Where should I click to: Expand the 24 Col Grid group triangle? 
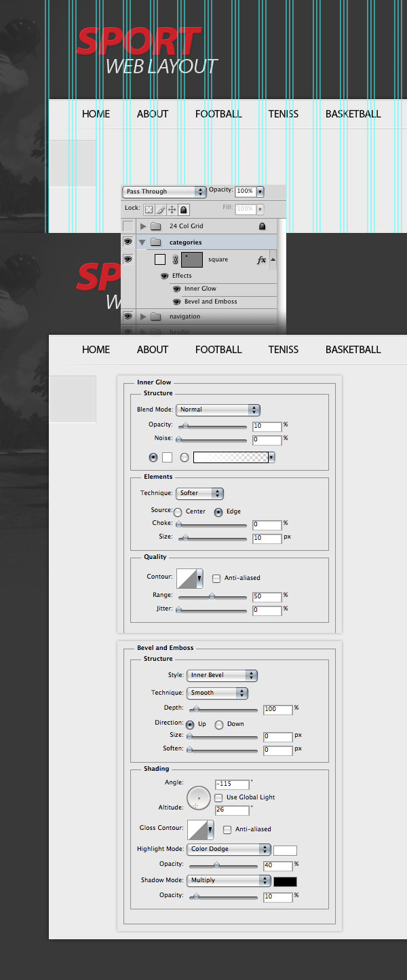coord(143,226)
